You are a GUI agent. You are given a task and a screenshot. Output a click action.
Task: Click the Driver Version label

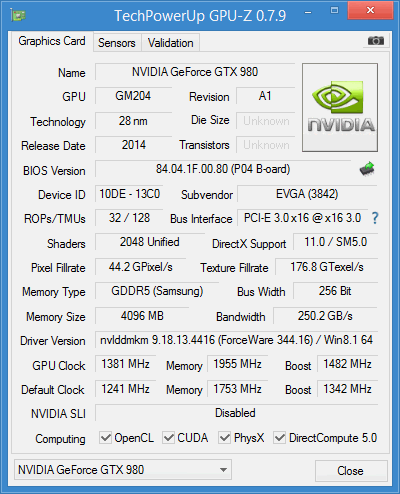53,341
